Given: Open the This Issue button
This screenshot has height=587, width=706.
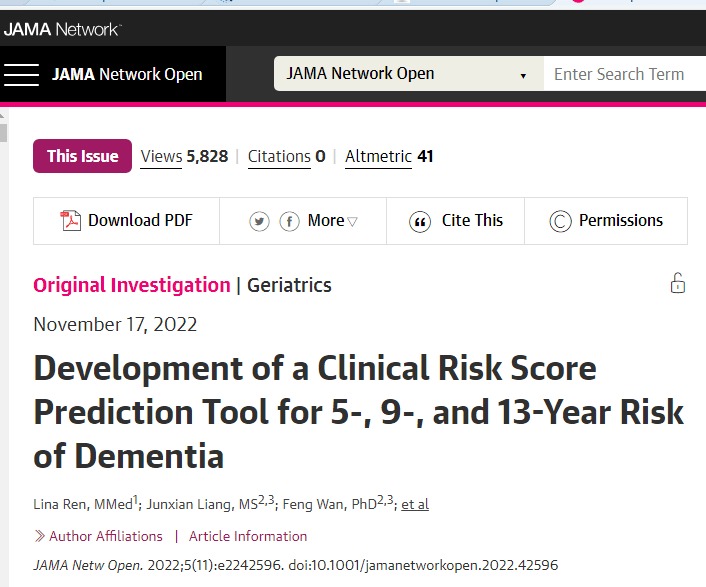Looking at the screenshot, I should point(82,156).
